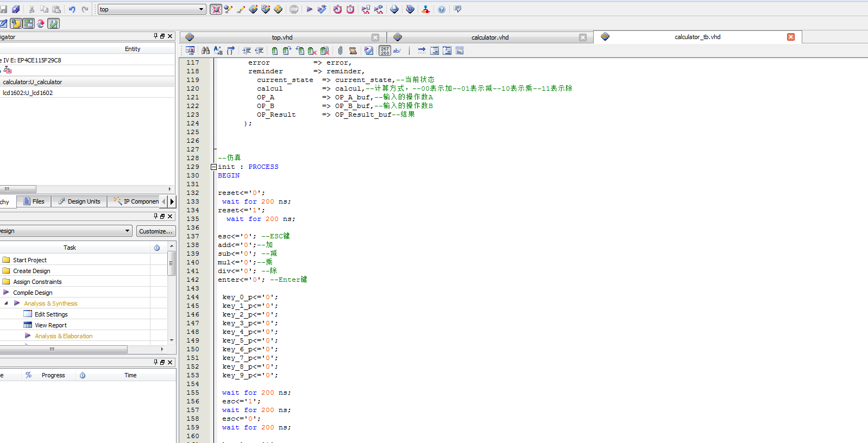Click the Start Compilation play icon
Screen dimensions: 868x443
click(309, 9)
